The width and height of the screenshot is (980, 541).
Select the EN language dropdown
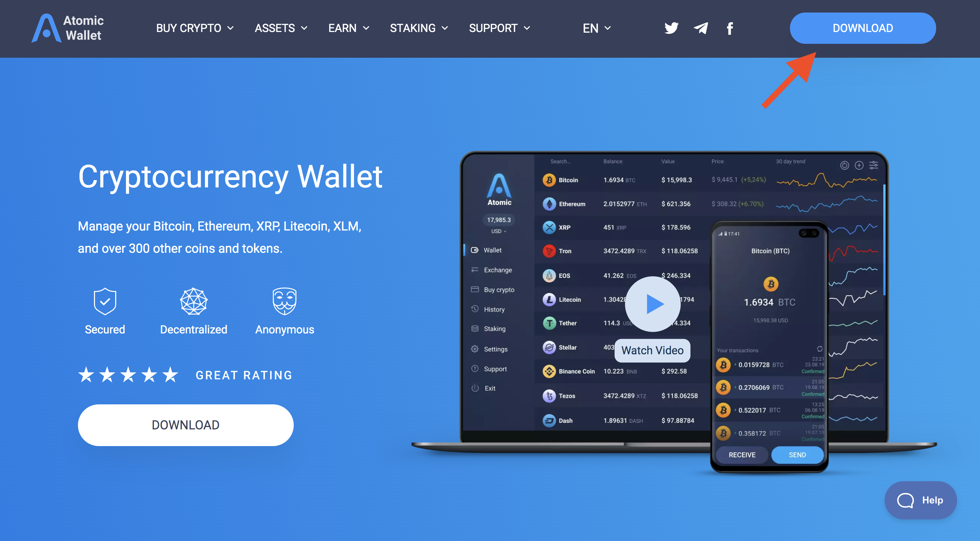coord(595,27)
